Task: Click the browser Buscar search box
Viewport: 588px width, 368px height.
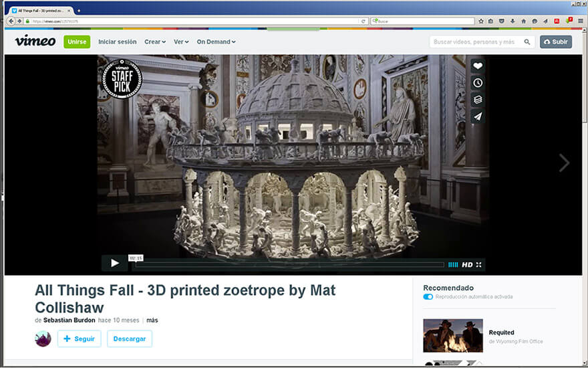Action: (x=422, y=21)
